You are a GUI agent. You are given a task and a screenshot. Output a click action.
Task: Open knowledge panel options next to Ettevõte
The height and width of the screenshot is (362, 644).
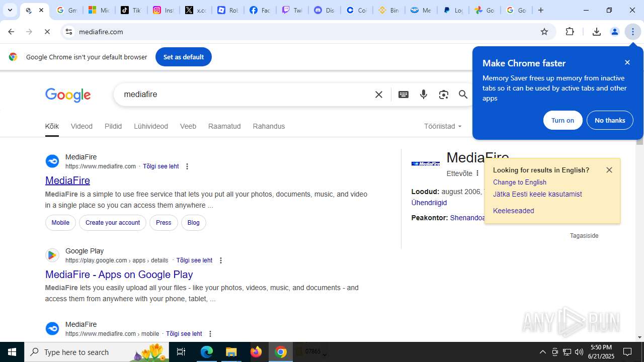[x=477, y=173]
